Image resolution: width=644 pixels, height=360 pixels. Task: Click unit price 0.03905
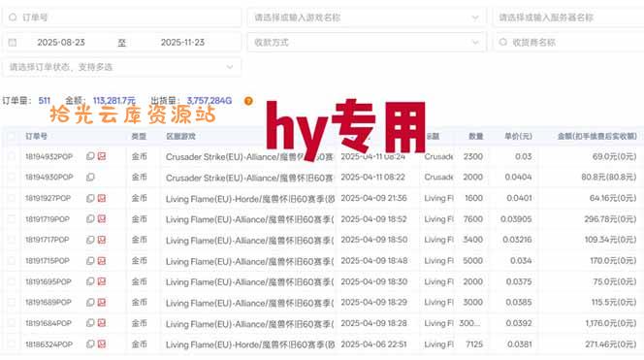click(516, 219)
